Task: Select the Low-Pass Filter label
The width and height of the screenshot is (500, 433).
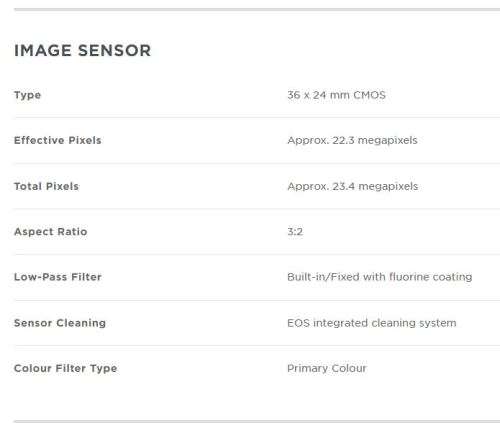Action: tap(58, 277)
